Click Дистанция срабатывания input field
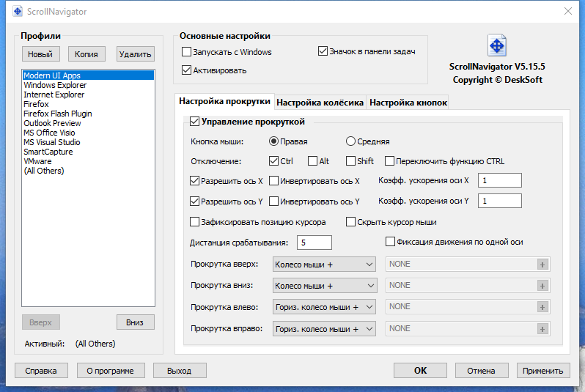 [x=314, y=243]
